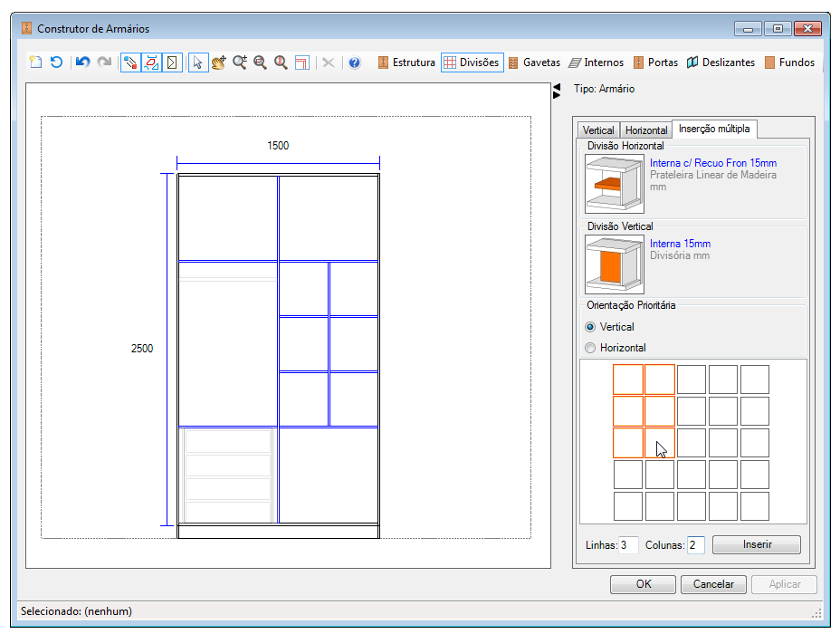Activate the pan hand tool
Screen dimensions: 840x634
pos(218,62)
